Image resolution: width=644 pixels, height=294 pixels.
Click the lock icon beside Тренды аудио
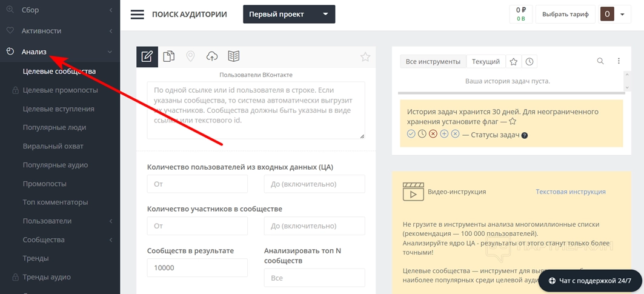(x=15, y=277)
